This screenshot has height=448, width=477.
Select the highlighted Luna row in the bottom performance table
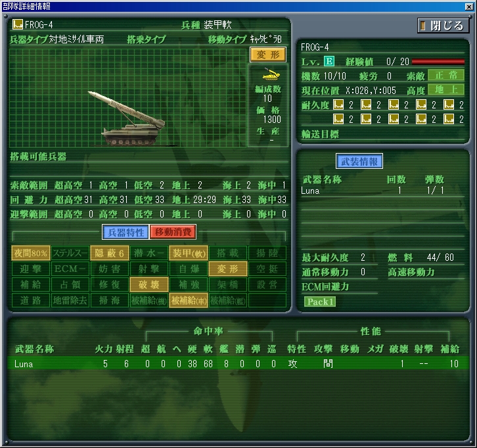pyautogui.click(x=238, y=363)
